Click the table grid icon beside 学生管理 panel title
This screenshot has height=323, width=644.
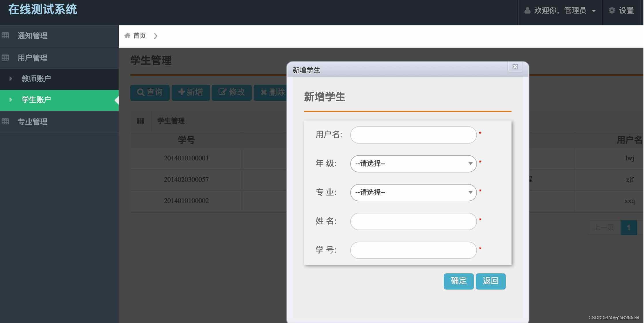[x=141, y=121]
